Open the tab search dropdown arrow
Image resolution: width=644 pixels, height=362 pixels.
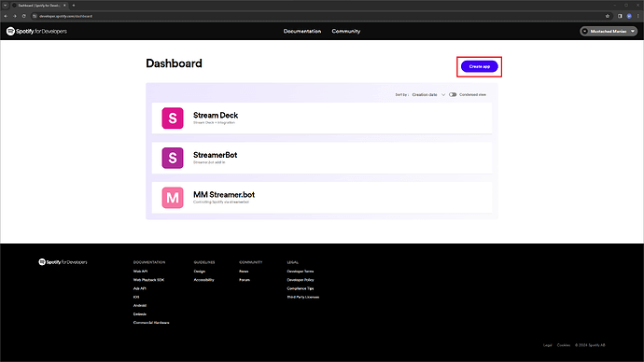pos(6,6)
